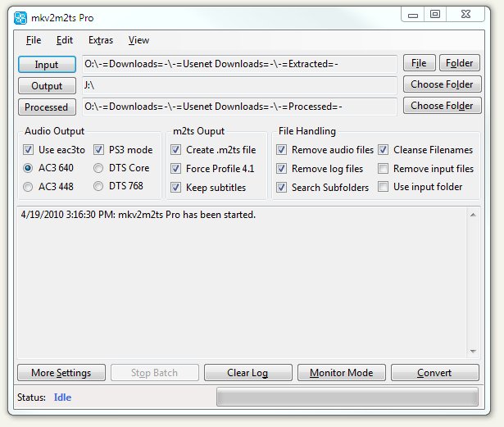
Task: Toggle Force Profile 4.1 checkbox
Action: 176,169
